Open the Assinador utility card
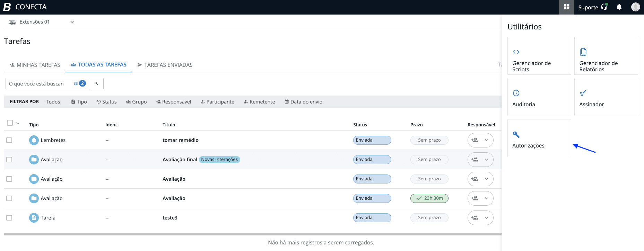Screen dimensions: 644x251 (606, 97)
